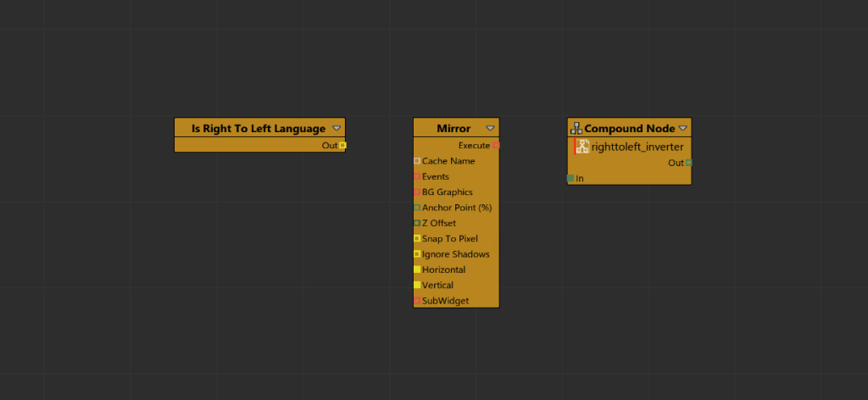
Task: Open the Compound Node dropdown arrow
Action: coord(683,128)
